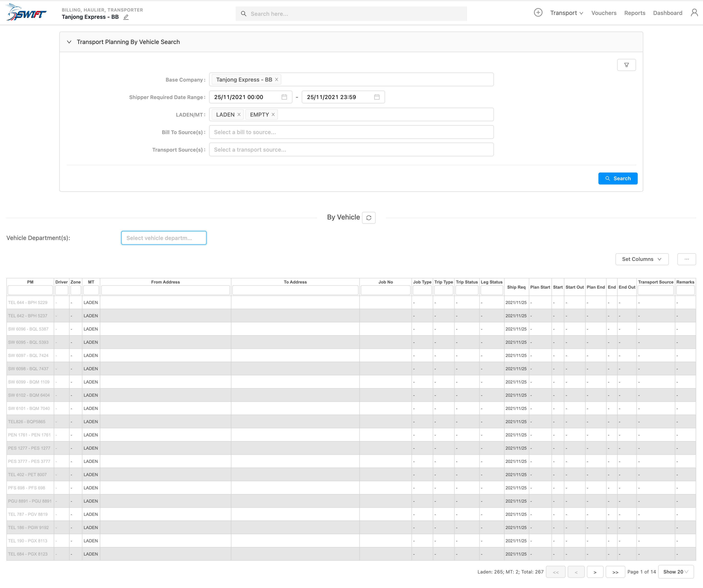Click the refresh icon next to By Vehicle
This screenshot has height=588, width=703.
[x=369, y=218]
